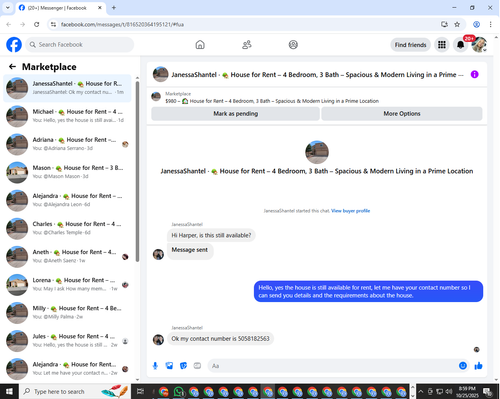Viewport: 500px width, 399px height.
Task: Click the voice clip microphone icon
Action: (155, 366)
